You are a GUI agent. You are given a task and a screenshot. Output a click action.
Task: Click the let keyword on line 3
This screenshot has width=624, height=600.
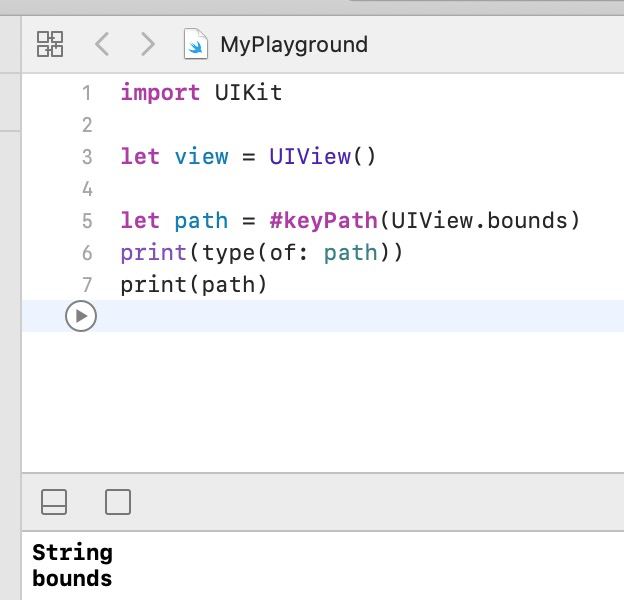click(140, 156)
